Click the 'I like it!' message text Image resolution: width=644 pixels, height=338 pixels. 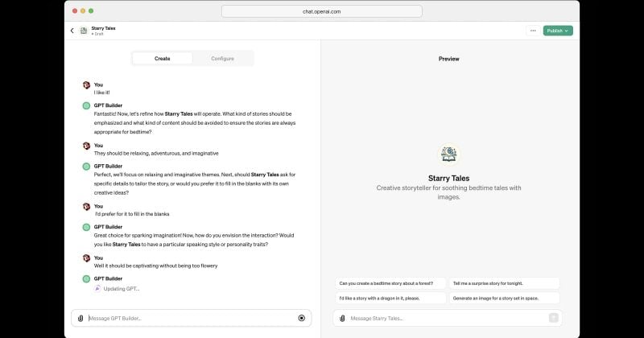pyautogui.click(x=102, y=93)
